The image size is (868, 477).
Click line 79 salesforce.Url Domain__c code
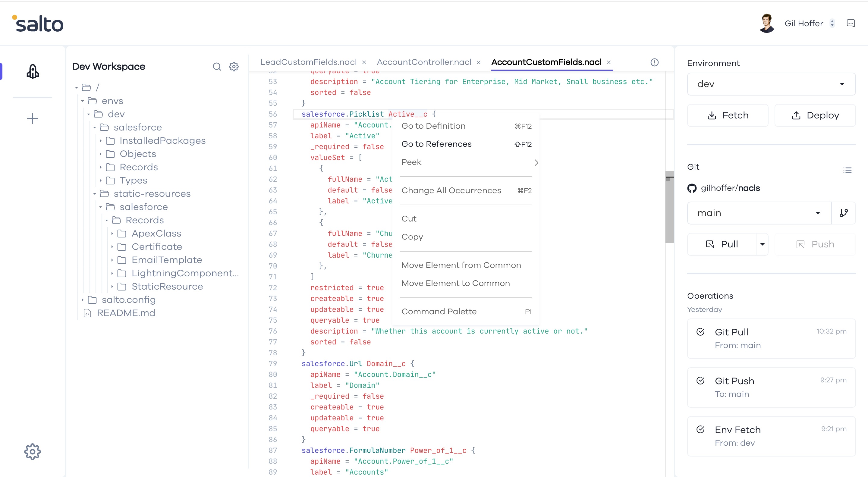pyautogui.click(x=358, y=364)
